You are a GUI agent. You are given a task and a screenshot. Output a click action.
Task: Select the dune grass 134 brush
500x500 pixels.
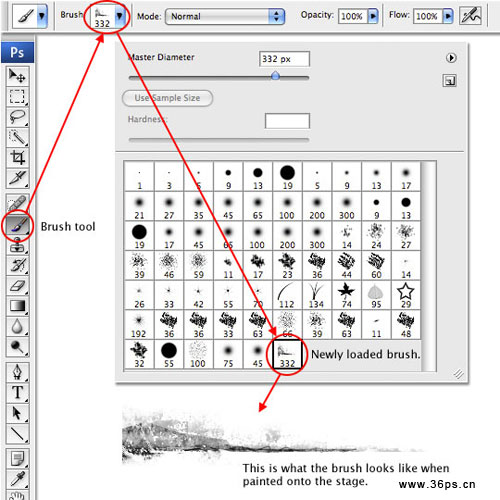[x=317, y=295]
